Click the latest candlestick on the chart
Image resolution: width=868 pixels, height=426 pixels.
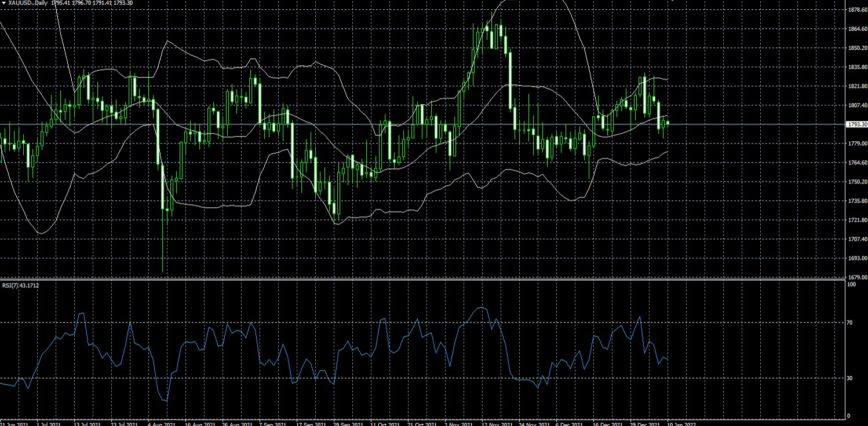tap(668, 123)
